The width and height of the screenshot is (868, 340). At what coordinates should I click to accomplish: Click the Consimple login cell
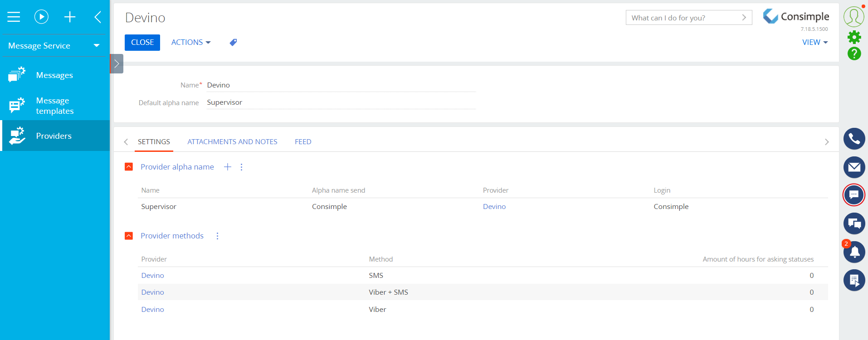point(671,207)
